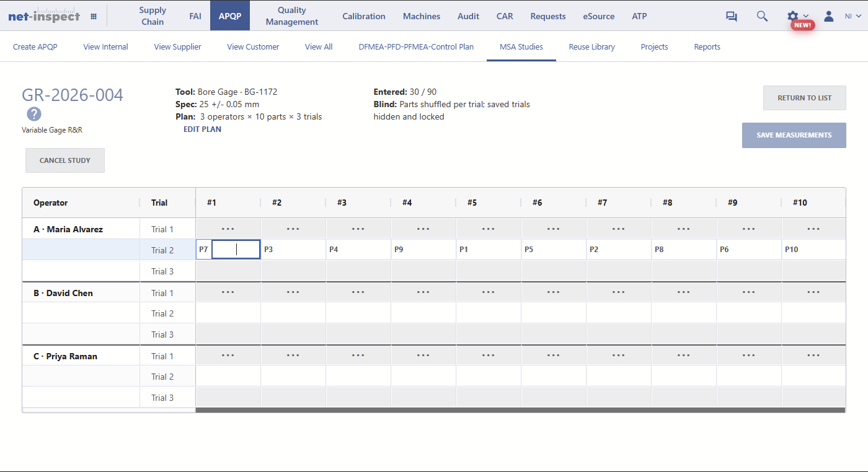Click the P4 measurement cell
The image size is (868, 472).
[x=358, y=250]
